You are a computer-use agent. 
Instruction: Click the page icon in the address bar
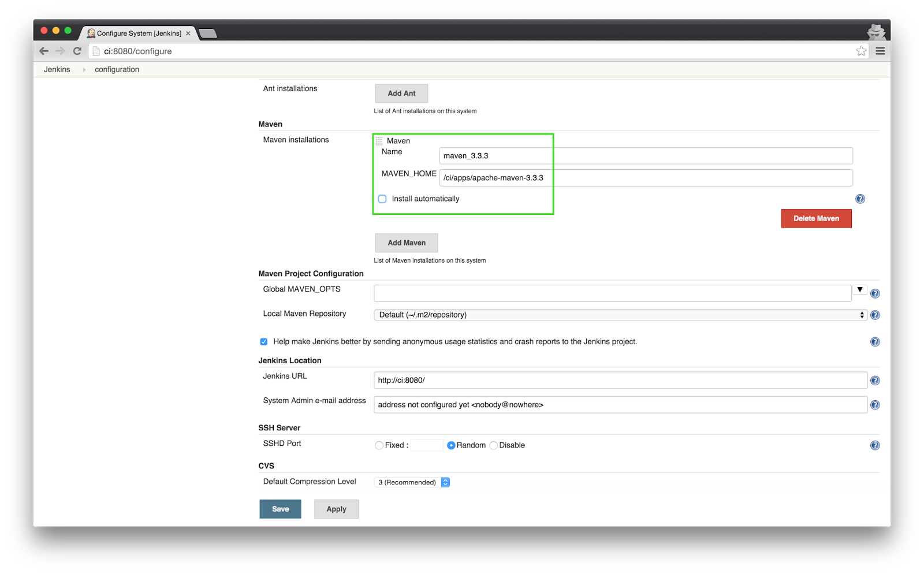click(96, 51)
